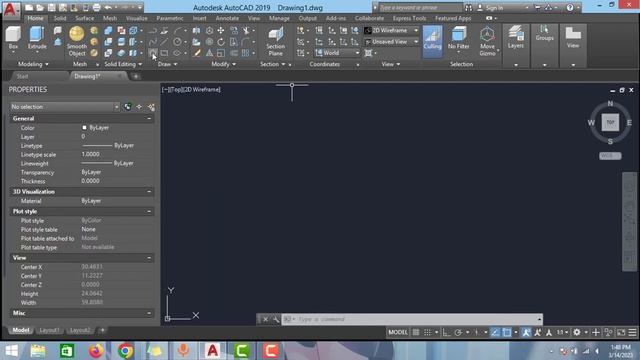Switch to the Visualize ribbon tab
Screen dimensions: 640x360
(136, 18)
